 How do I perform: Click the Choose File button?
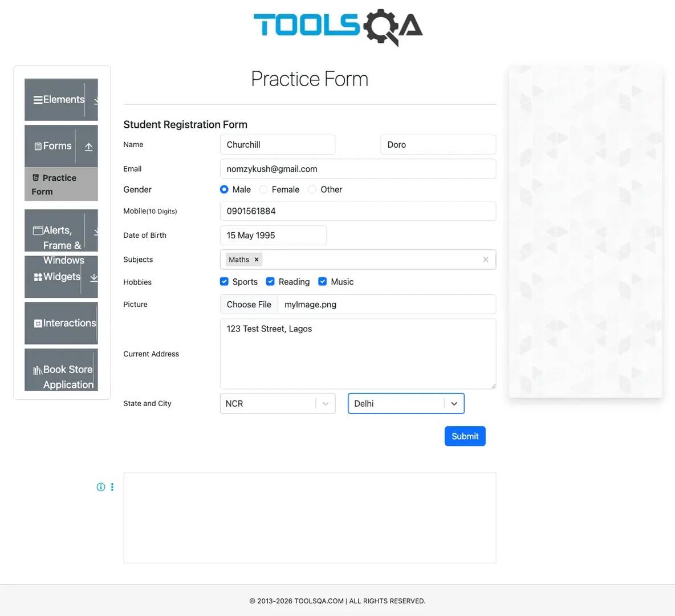[x=249, y=305]
